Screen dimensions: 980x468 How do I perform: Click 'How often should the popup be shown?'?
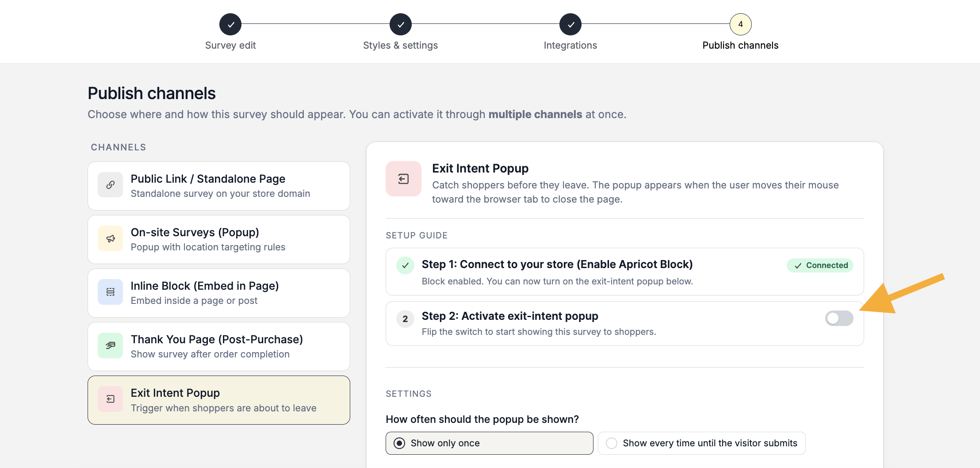click(x=482, y=419)
